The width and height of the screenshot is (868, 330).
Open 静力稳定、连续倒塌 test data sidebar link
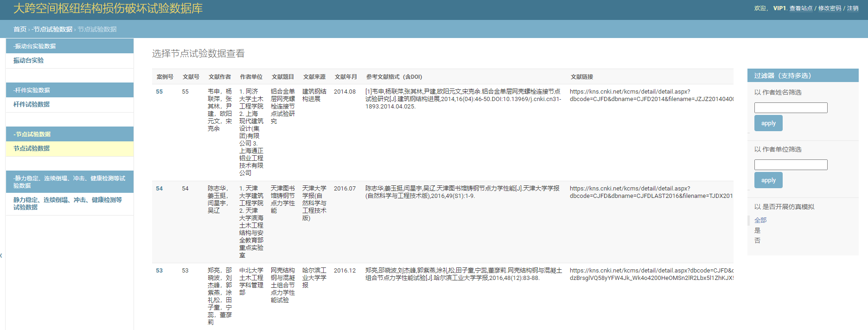(67, 203)
